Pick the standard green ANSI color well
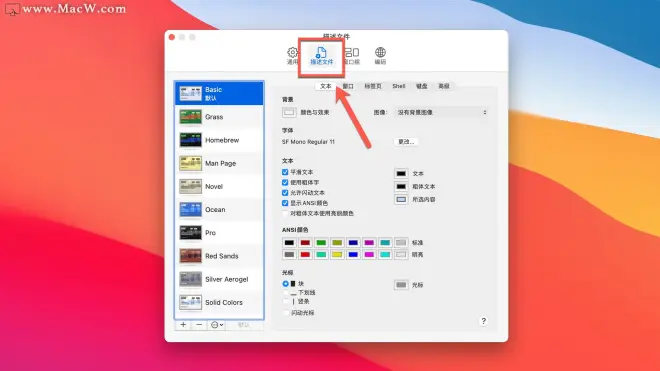Image resolution: width=660 pixels, height=371 pixels. (321, 243)
